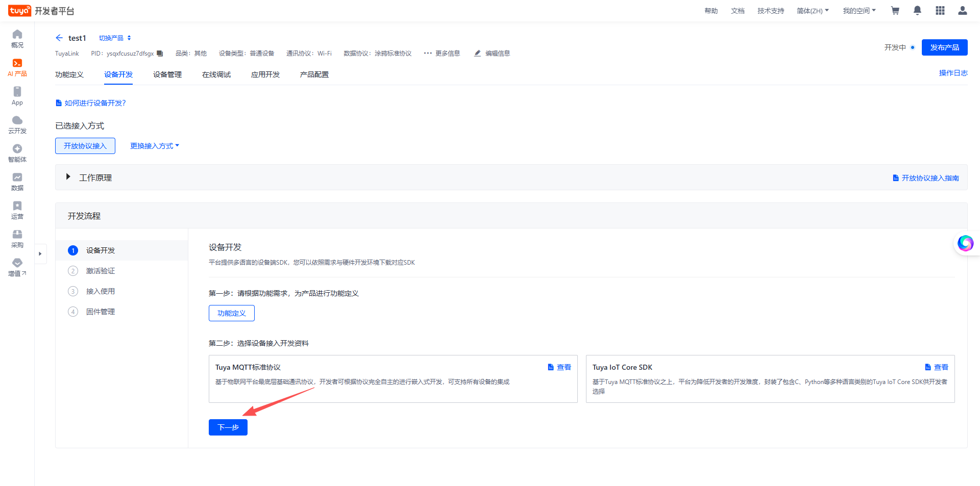Select the Tuya MQTT标准协议 card
Screen dimensions: 980x486
coord(393,379)
